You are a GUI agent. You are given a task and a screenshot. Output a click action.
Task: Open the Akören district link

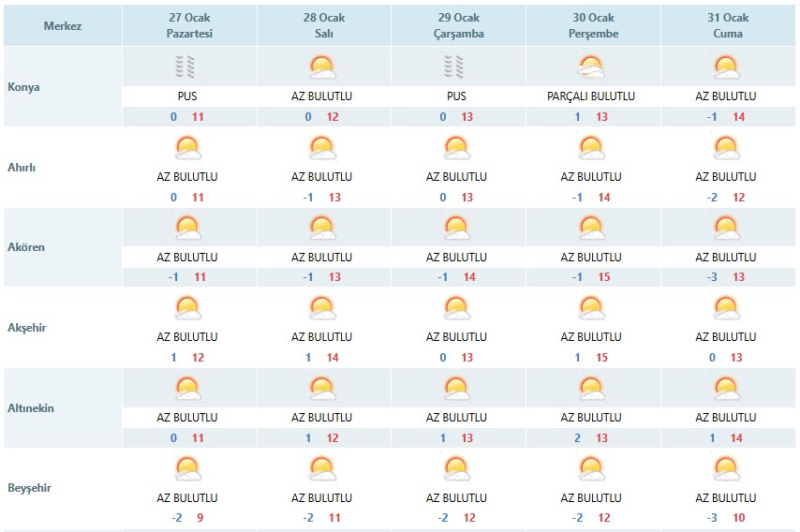26,247
